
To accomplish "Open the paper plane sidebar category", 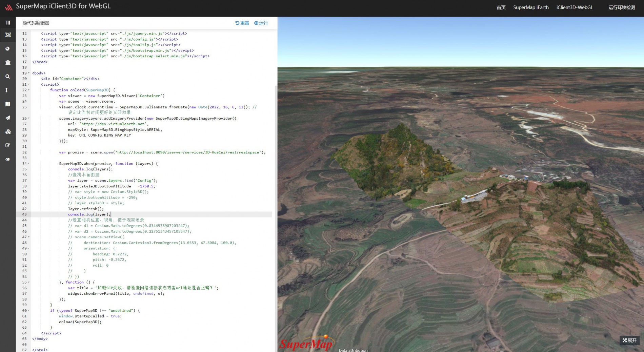I will point(8,118).
